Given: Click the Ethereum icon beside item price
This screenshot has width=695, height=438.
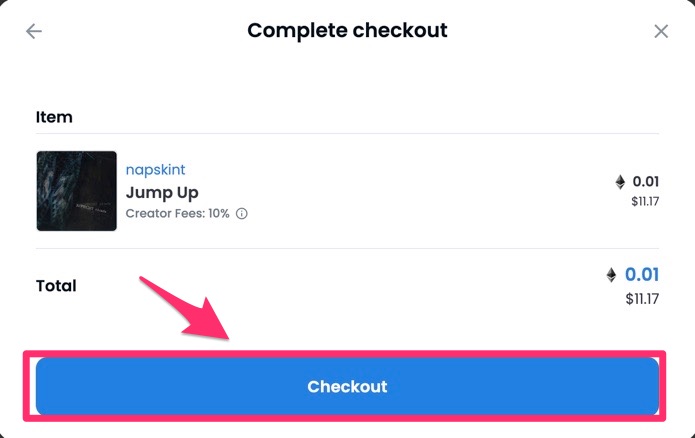Looking at the screenshot, I should 620,182.
